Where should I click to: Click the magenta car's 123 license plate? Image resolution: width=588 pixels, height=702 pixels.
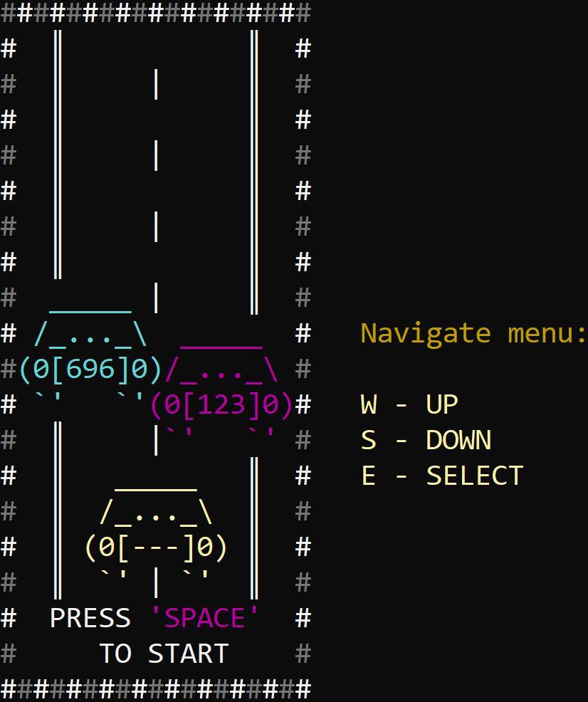pyautogui.click(x=221, y=404)
